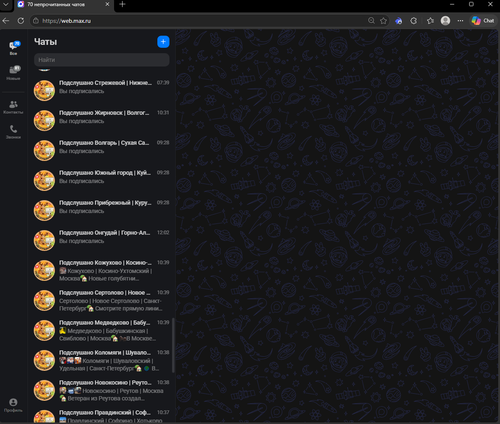Screen dimensions: 500x424
Task: Click the 07:39 timestamp on Стрежевой chat
Action: pyautogui.click(x=163, y=82)
